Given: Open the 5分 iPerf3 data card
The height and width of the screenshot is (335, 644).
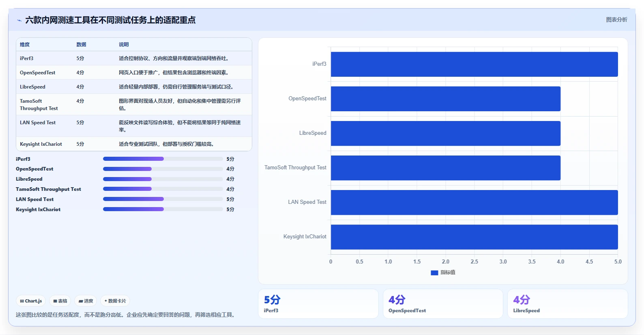Looking at the screenshot, I should [318, 304].
